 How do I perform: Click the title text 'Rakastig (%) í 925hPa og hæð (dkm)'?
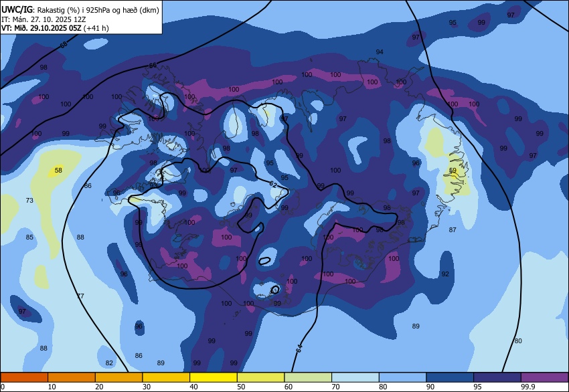[98, 10]
